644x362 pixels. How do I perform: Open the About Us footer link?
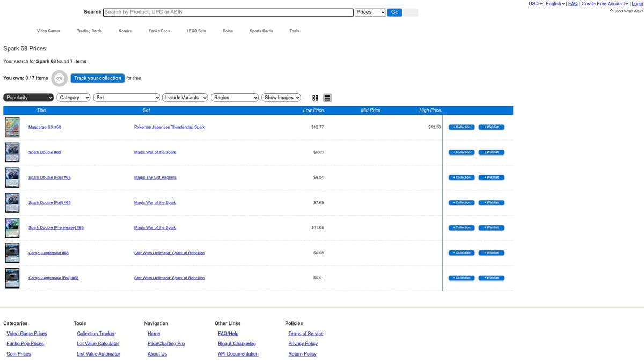(x=157, y=354)
